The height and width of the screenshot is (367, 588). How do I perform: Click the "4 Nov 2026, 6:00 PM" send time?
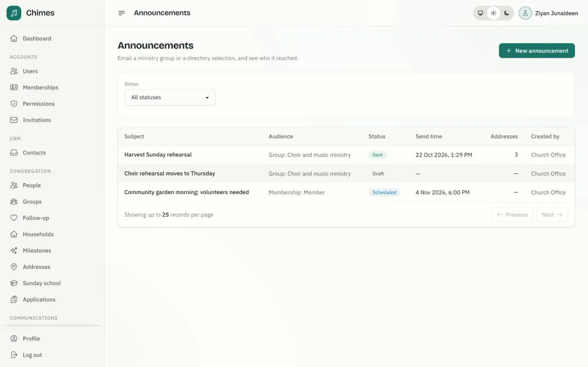click(x=442, y=192)
